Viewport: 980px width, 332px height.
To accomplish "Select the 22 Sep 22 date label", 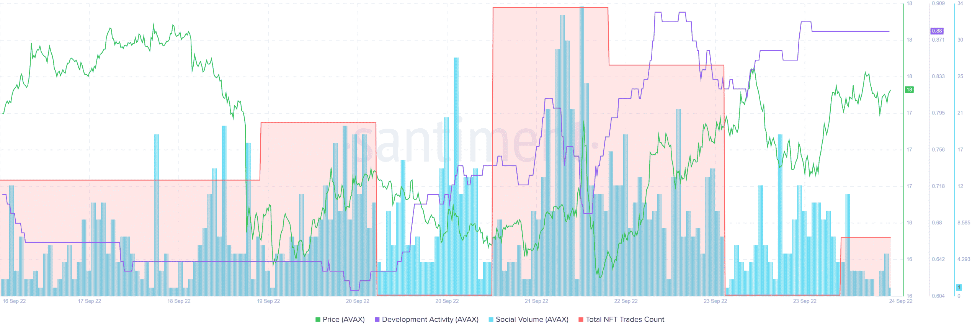I will (x=626, y=301).
